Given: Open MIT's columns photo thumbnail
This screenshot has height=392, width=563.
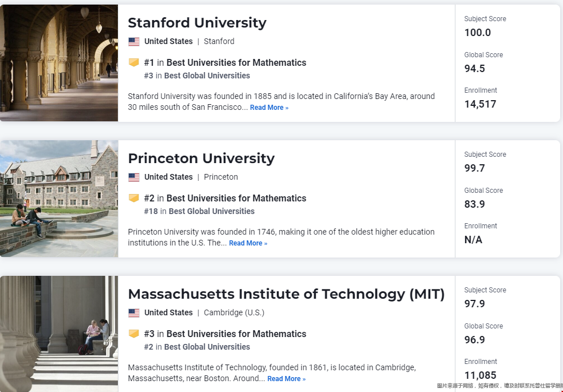Looking at the screenshot, I should [59, 334].
